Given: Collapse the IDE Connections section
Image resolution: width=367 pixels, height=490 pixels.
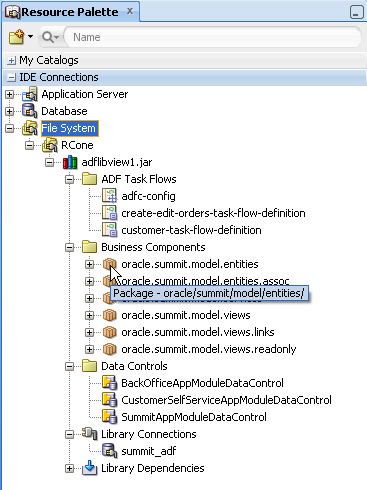Looking at the screenshot, I should click(11, 77).
